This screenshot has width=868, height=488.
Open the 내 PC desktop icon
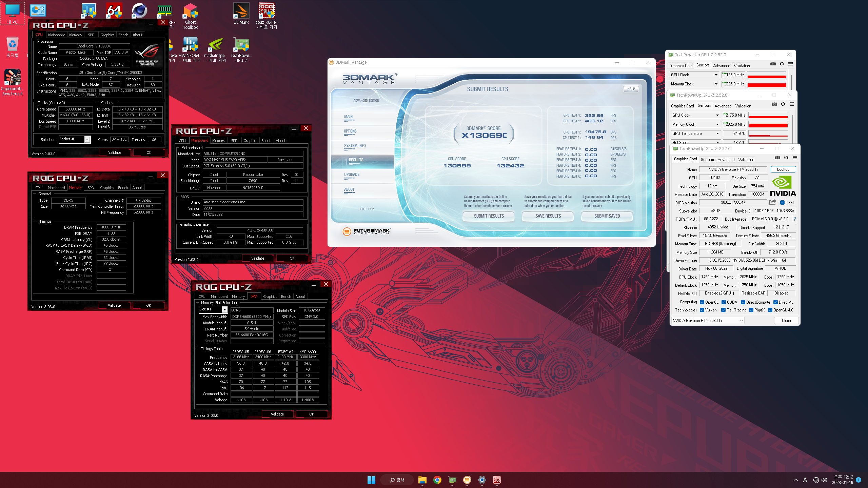click(x=13, y=14)
